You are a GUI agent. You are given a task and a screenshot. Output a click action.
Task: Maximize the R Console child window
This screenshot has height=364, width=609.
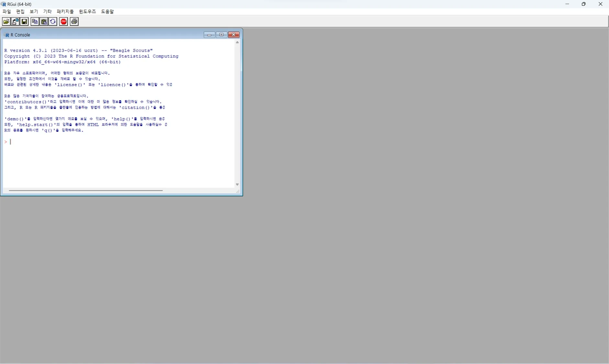pos(221,35)
